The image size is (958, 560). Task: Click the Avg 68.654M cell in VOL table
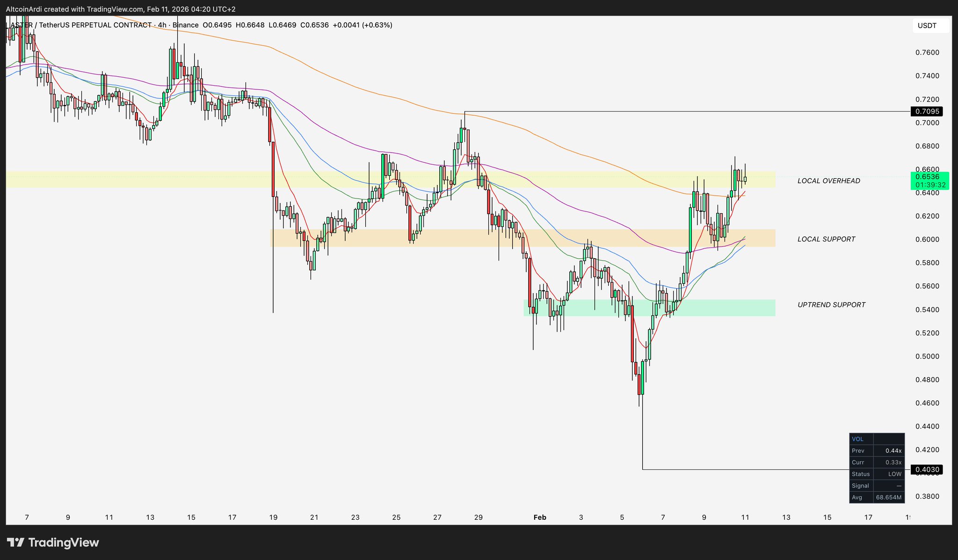point(888,497)
